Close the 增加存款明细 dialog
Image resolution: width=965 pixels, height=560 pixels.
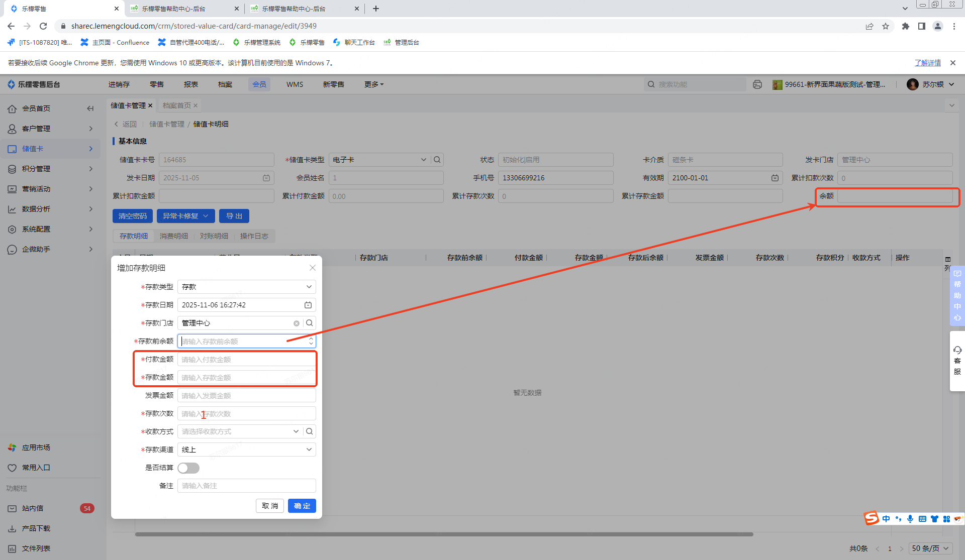click(x=312, y=268)
